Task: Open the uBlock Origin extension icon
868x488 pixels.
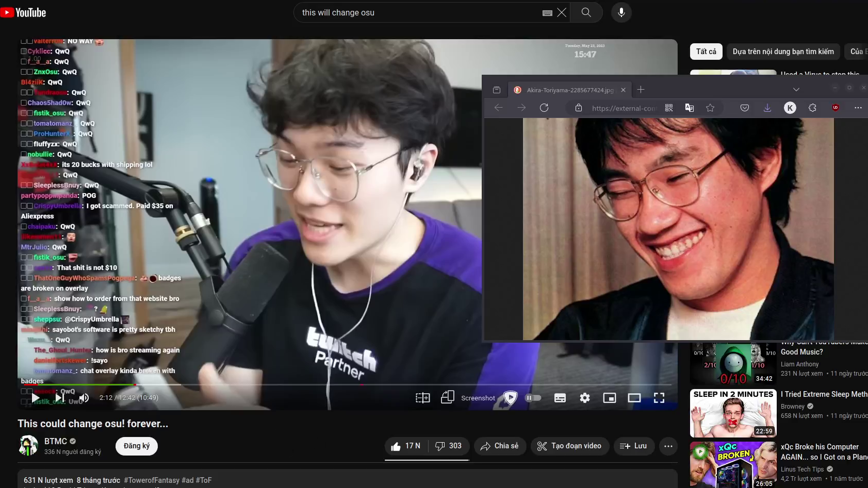Action: coord(836,108)
